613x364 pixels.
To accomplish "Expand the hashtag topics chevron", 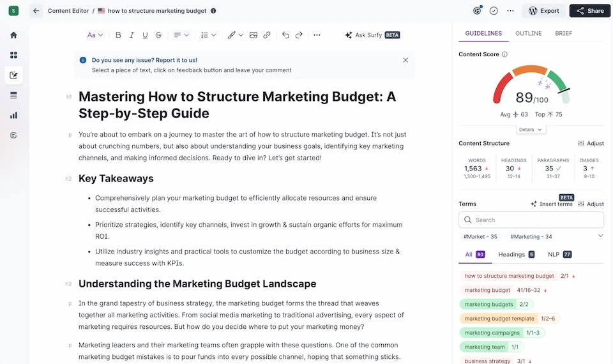I will (x=600, y=236).
